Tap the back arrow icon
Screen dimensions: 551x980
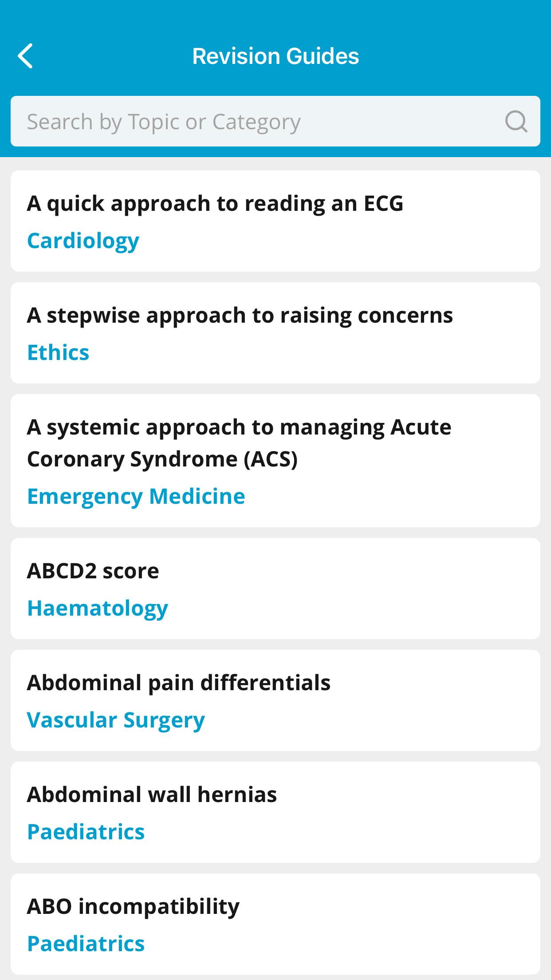(25, 56)
